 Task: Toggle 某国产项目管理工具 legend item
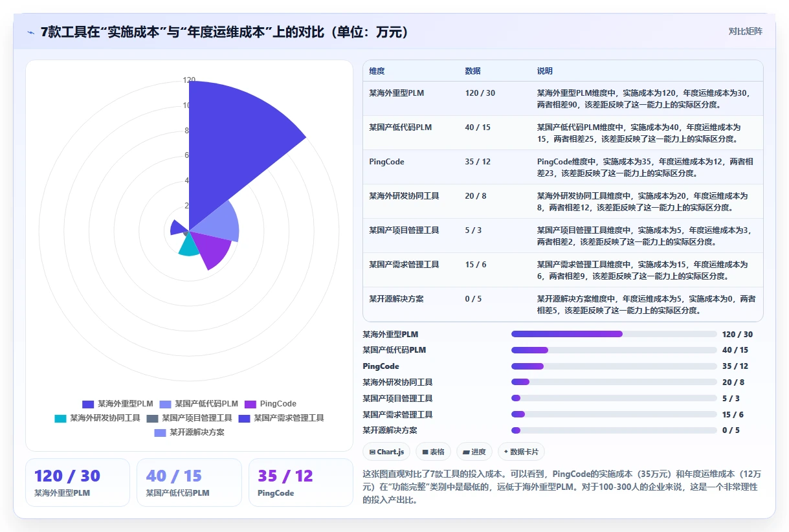(x=189, y=418)
